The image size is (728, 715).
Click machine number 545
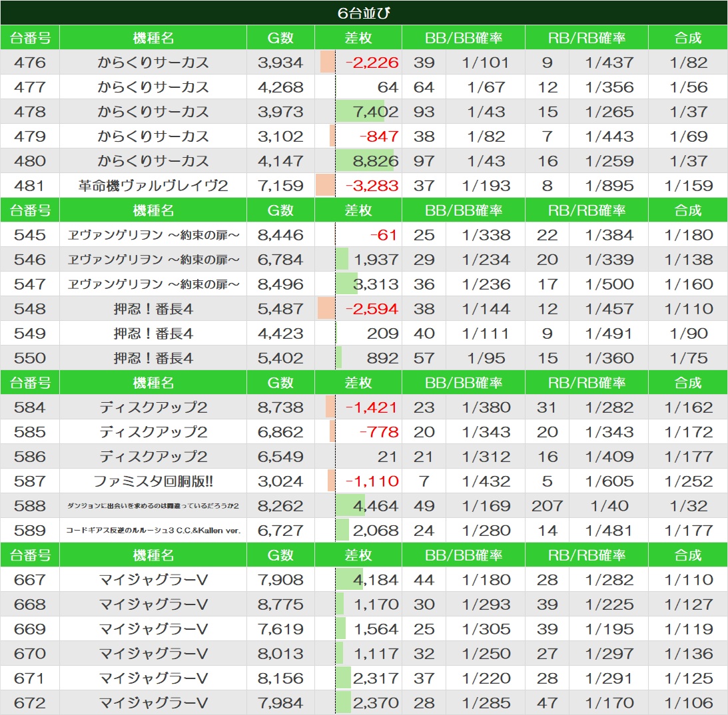[30, 234]
